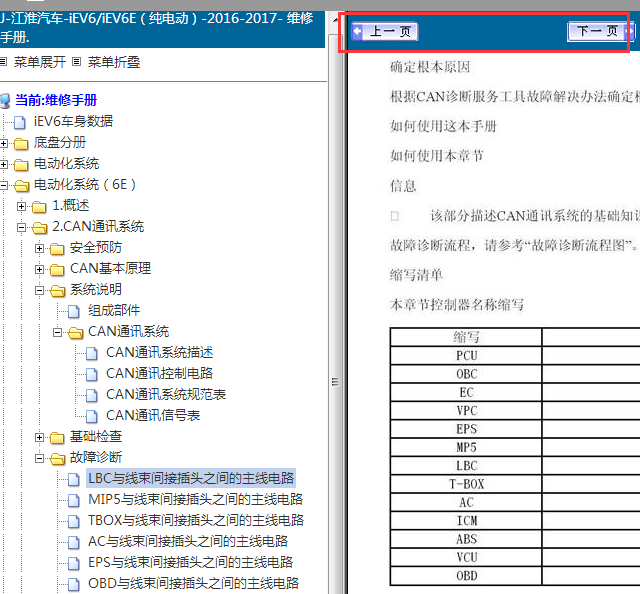This screenshot has height=594, width=640.
Task: Click the 安全预防 folder icon
Action: coord(57,249)
